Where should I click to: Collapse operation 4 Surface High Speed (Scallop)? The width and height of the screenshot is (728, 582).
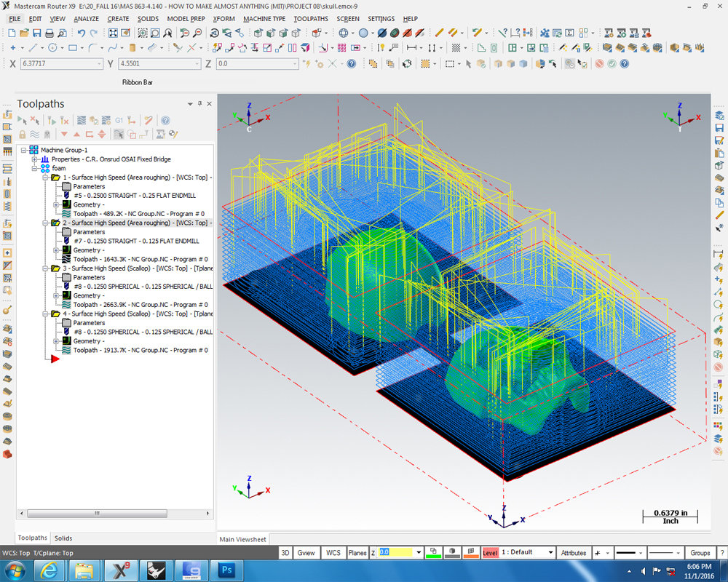pos(45,314)
